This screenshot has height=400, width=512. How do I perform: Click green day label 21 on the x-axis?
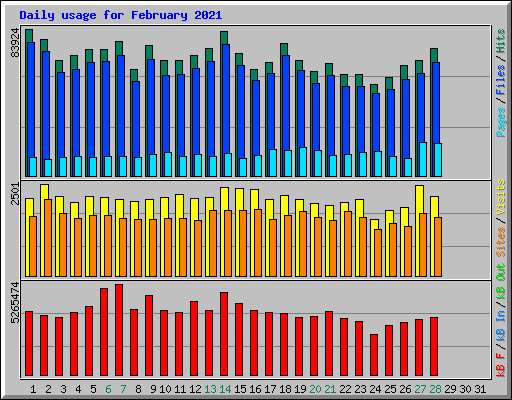(x=330, y=389)
